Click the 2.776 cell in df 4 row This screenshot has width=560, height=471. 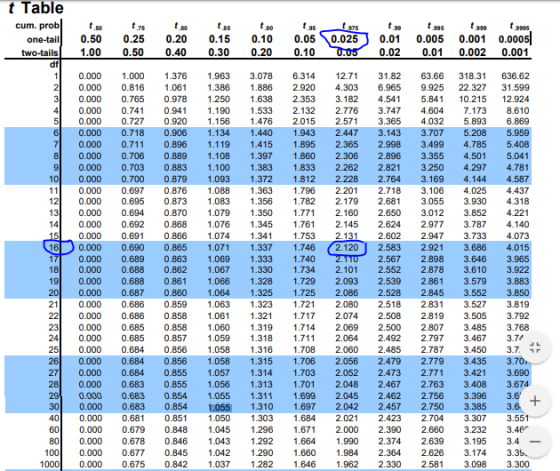click(x=346, y=111)
